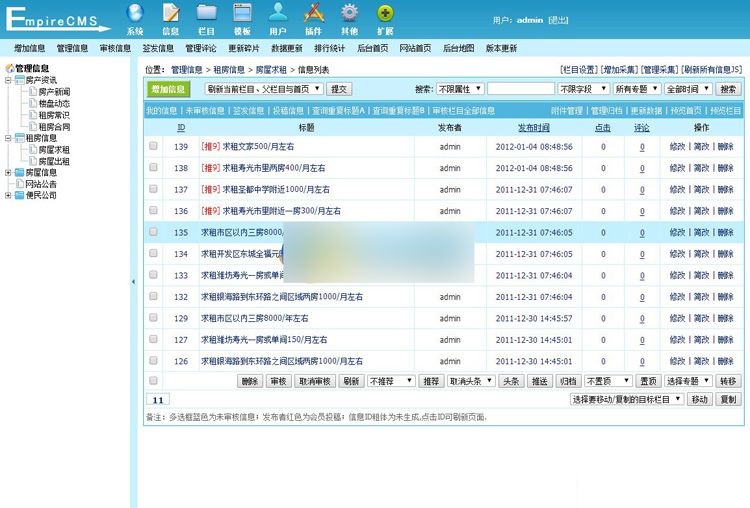Screen dimensions: 750x508
Task: Click the 转移 button
Action: [x=728, y=381]
